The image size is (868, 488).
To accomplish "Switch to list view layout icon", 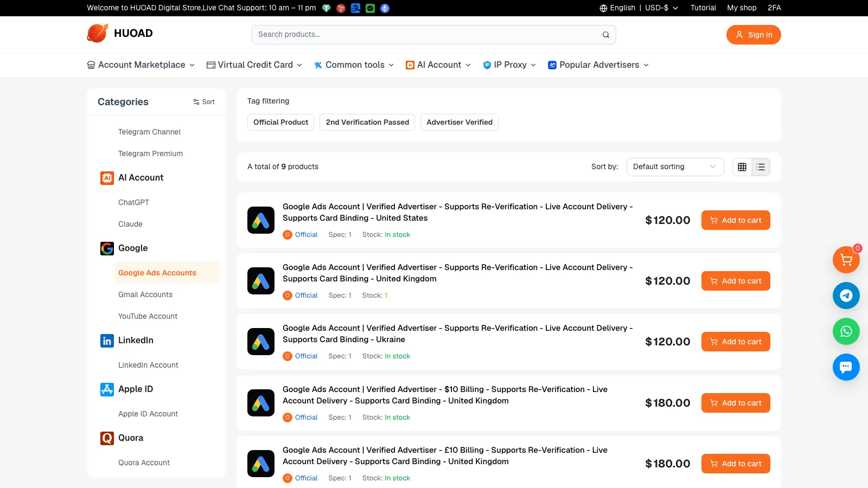I will point(761,167).
